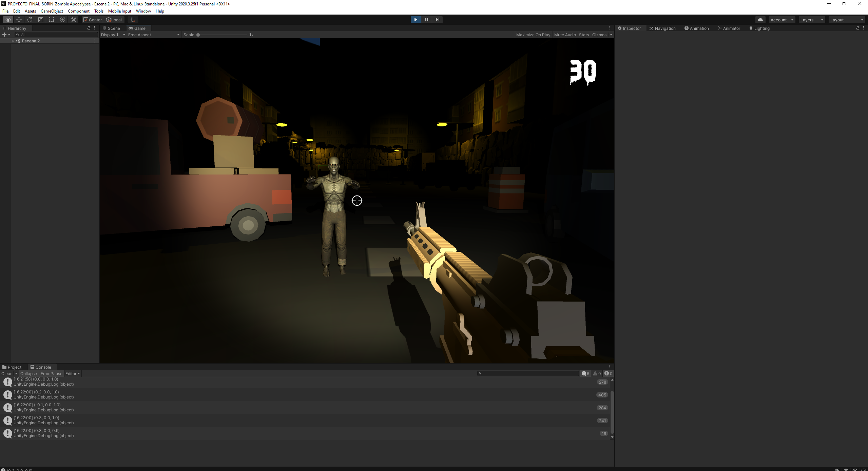868x471 pixels.
Task: Select the Hand view tool
Action: tap(8, 20)
